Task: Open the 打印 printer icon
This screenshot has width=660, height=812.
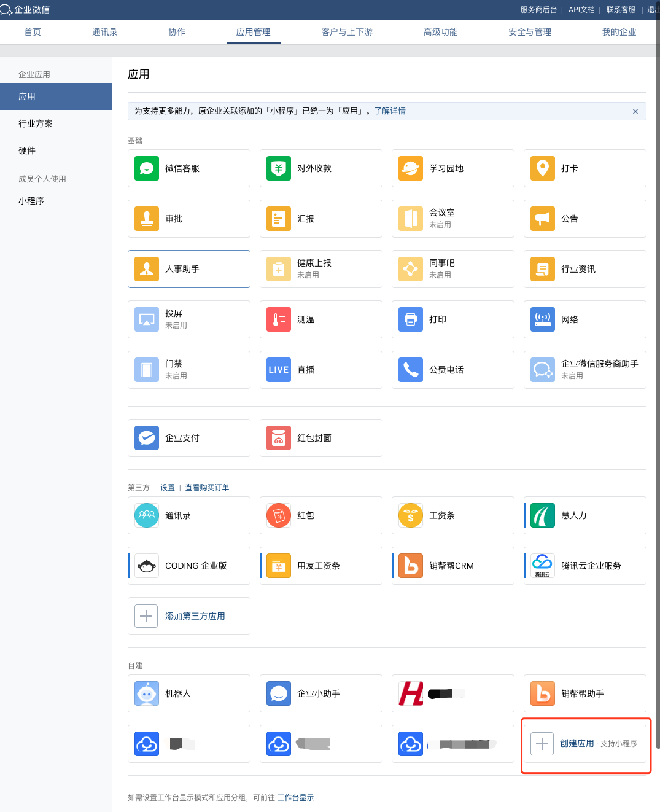Action: click(x=411, y=319)
